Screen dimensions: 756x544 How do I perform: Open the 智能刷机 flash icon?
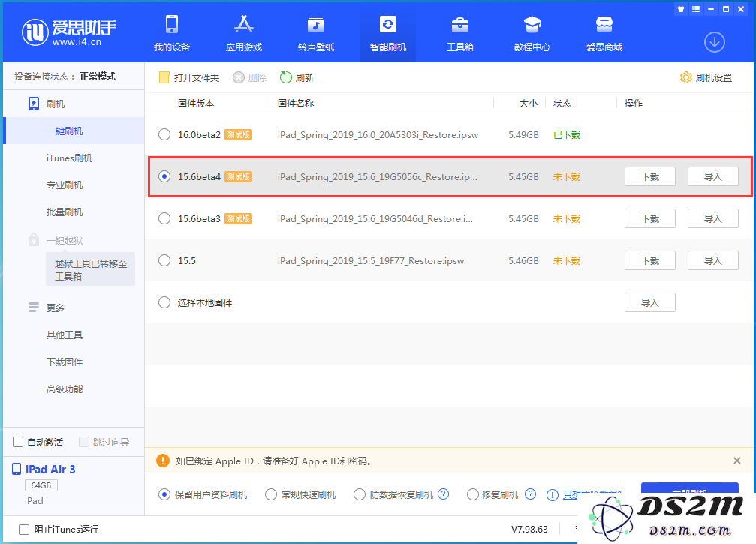(x=387, y=24)
